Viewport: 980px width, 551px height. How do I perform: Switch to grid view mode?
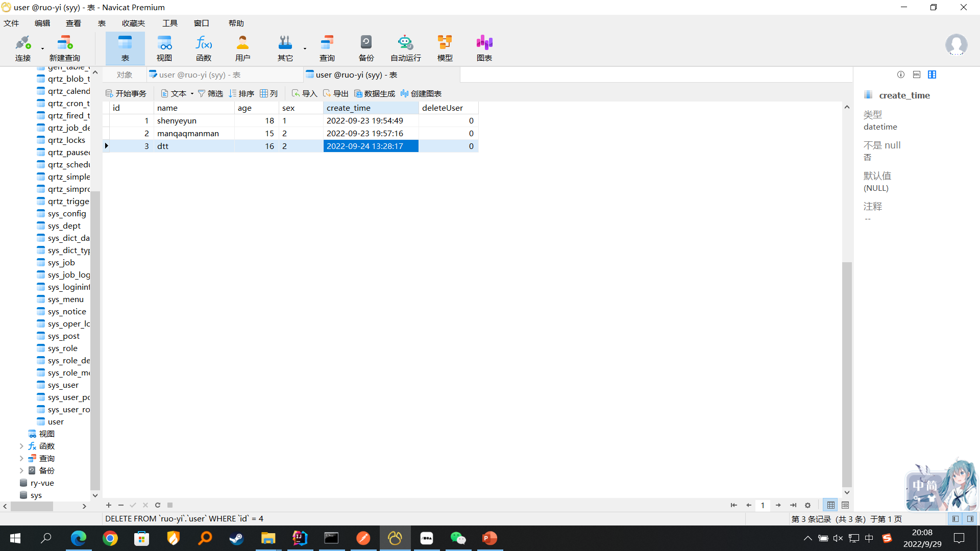(x=831, y=505)
